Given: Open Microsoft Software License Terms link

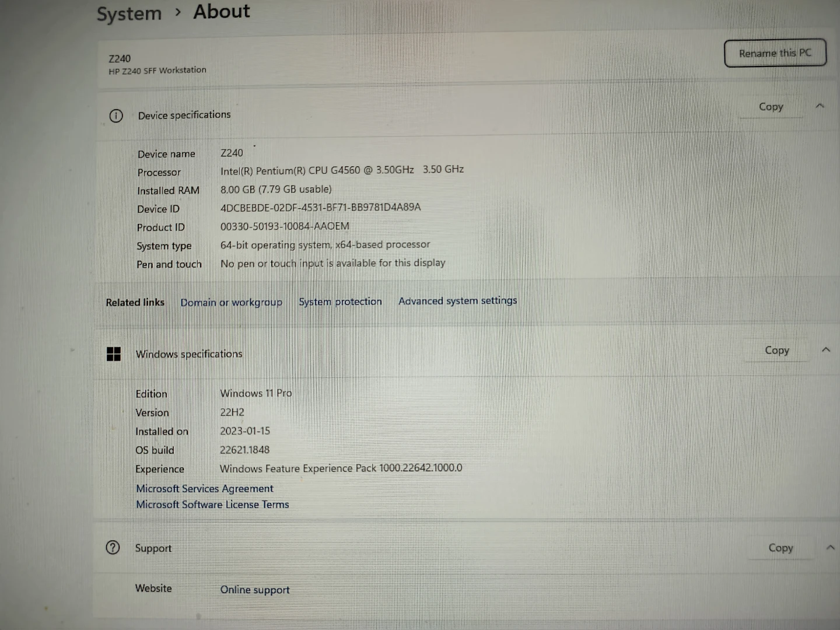Looking at the screenshot, I should (212, 505).
